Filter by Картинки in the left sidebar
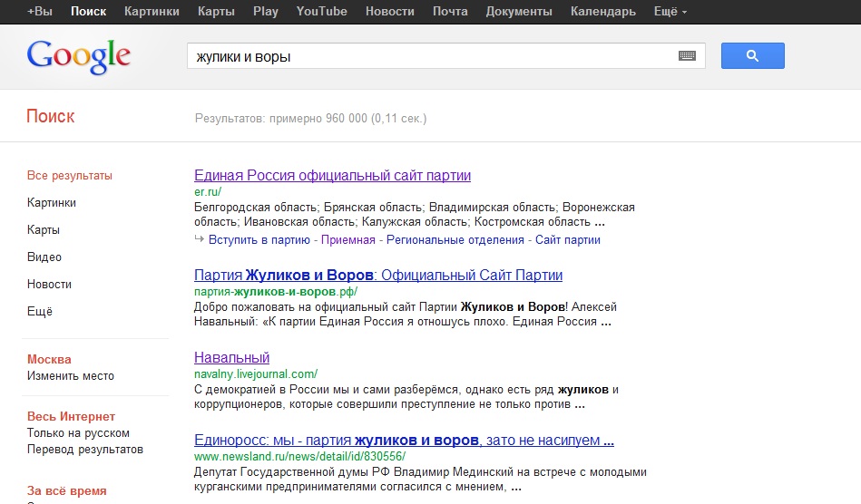 click(52, 202)
